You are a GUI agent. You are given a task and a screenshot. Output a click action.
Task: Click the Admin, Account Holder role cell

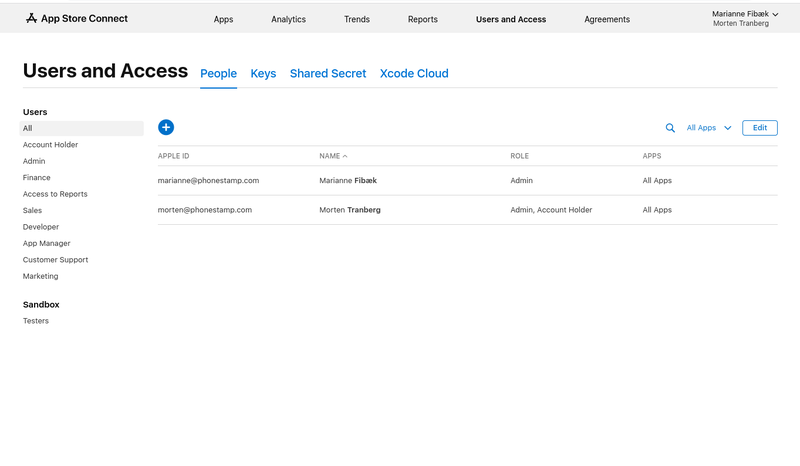[551, 210]
